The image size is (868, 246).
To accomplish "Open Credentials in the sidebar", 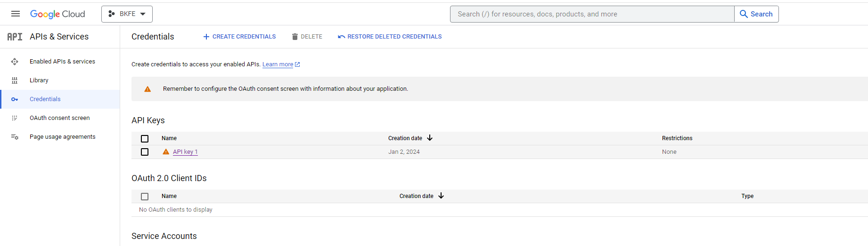I will [x=45, y=99].
